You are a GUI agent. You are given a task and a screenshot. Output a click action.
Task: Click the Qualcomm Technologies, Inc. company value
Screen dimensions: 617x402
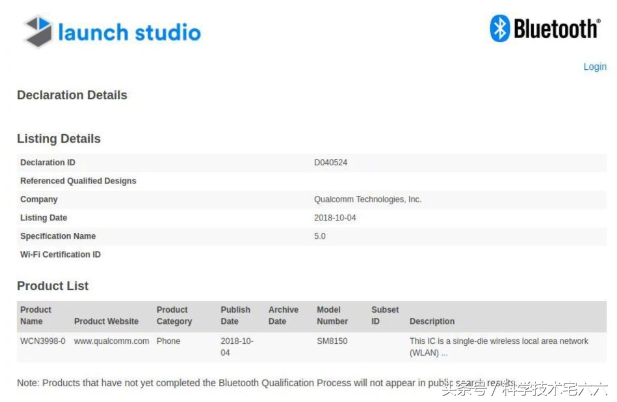[368, 199]
